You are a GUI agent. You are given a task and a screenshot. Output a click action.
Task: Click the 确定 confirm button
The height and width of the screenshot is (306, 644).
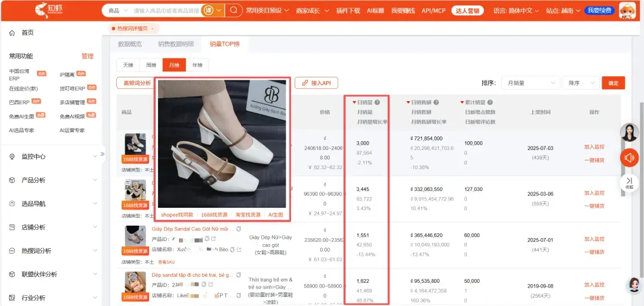[613, 83]
